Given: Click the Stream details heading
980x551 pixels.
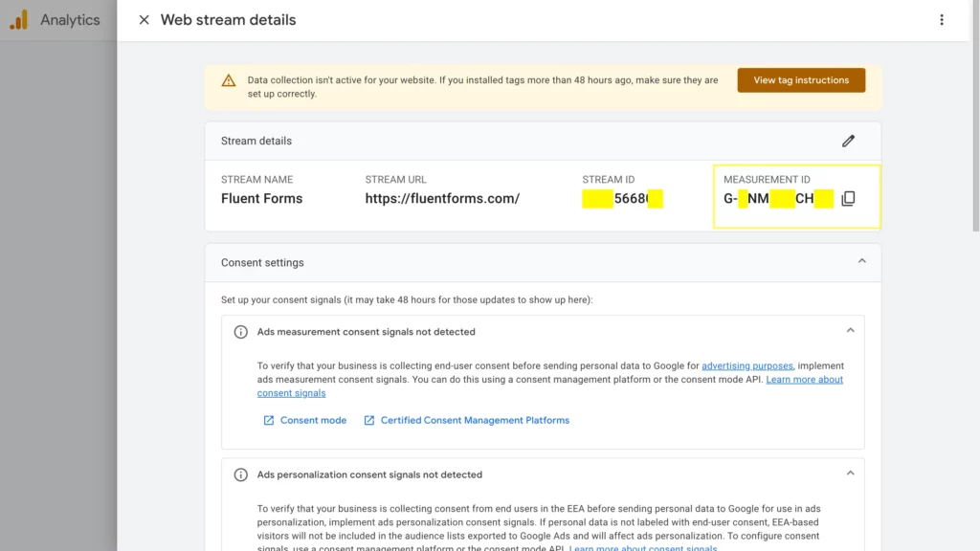Looking at the screenshot, I should coord(256,142).
